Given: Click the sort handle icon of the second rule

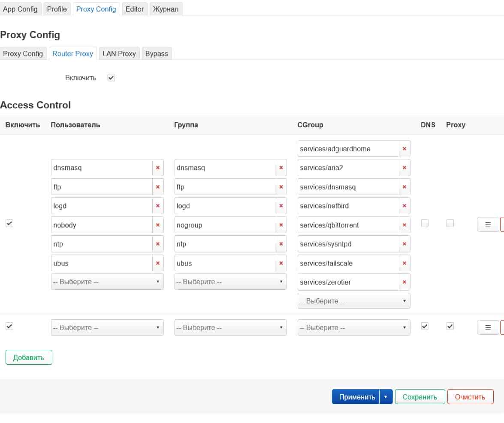Looking at the screenshot, I should 488,327.
